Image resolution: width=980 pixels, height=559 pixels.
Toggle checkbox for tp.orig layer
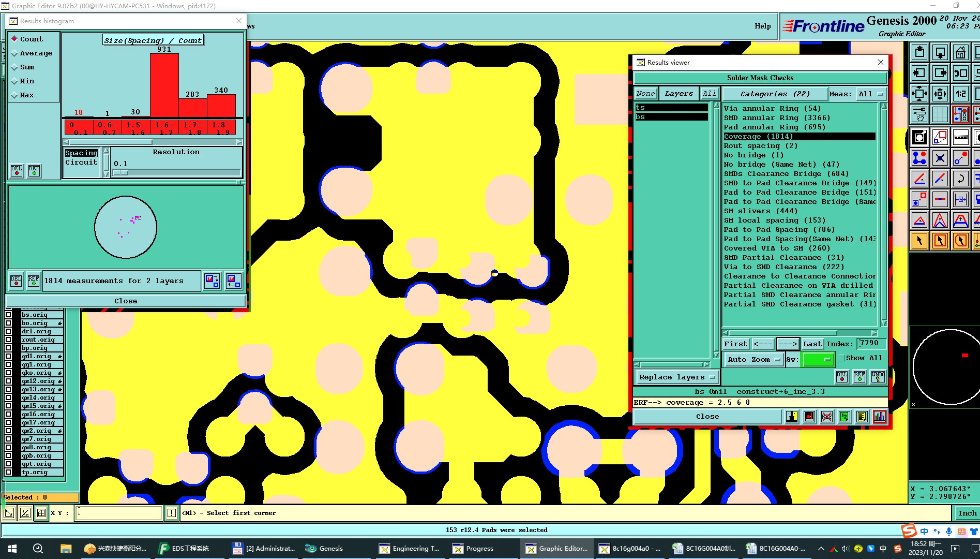click(x=8, y=472)
